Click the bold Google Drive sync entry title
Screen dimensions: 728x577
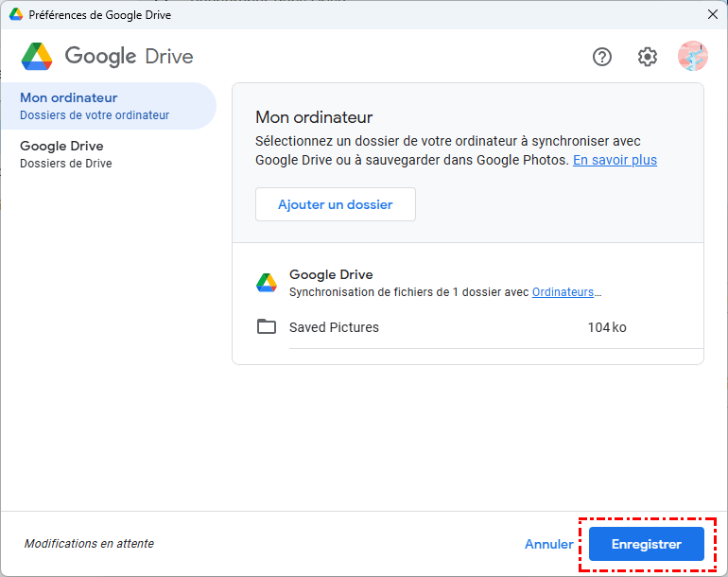click(x=331, y=274)
